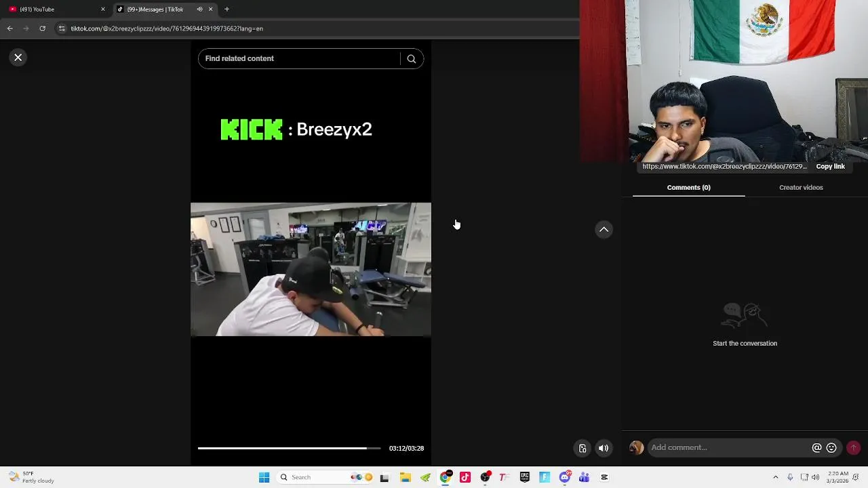868x488 pixels.
Task: Go to the previous video with up chevron
Action: pos(604,230)
